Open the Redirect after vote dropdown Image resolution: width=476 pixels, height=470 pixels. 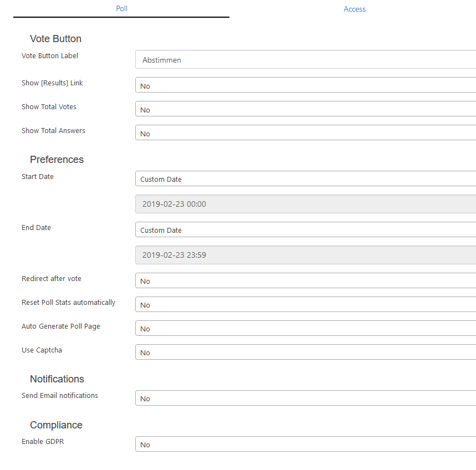305,280
